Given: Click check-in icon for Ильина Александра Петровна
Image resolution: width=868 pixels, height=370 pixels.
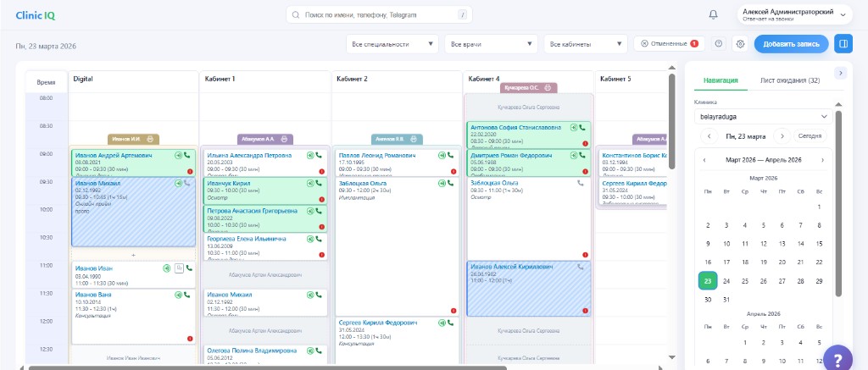Looking at the screenshot, I should pos(309,156).
